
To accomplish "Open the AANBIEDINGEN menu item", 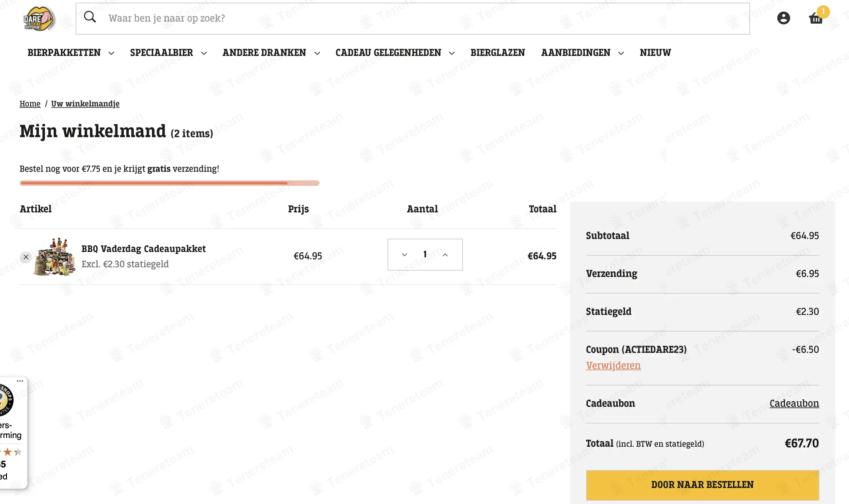I will 576,53.
